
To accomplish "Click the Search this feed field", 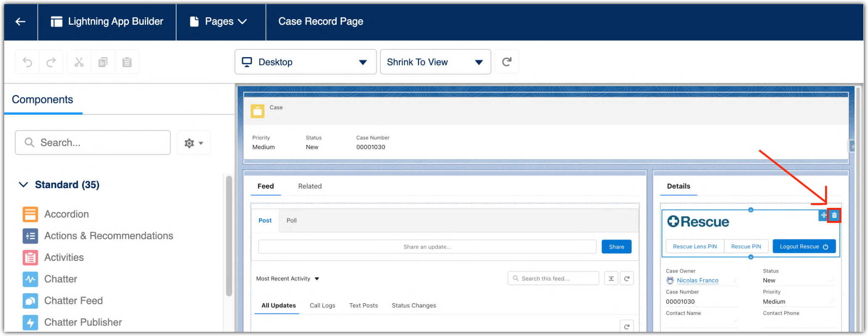I will click(553, 278).
